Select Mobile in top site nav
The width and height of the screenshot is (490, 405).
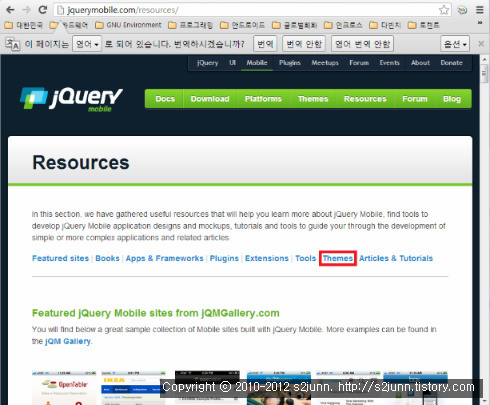point(257,63)
